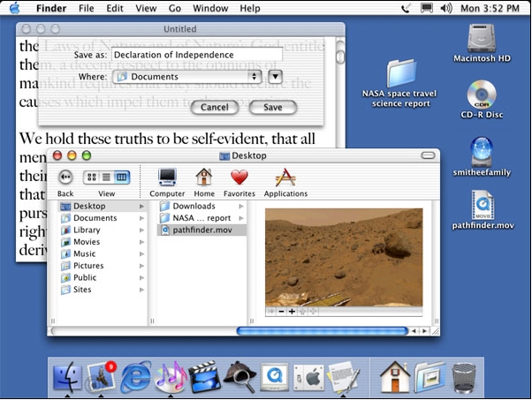Expand Downloads folder arrow
The height and width of the screenshot is (400, 532).
tap(241, 206)
